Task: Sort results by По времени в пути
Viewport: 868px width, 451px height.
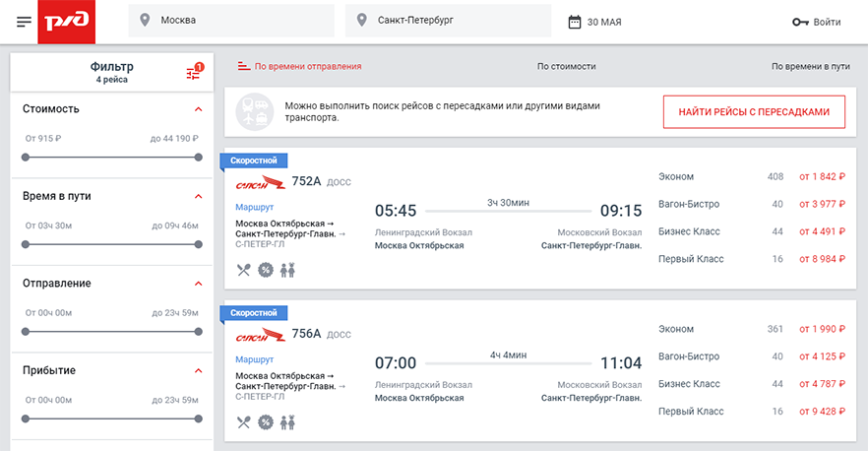Action: pos(810,67)
